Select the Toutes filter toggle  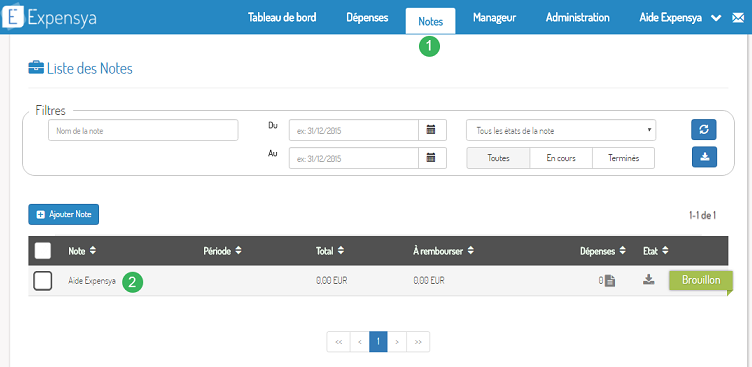(498, 158)
